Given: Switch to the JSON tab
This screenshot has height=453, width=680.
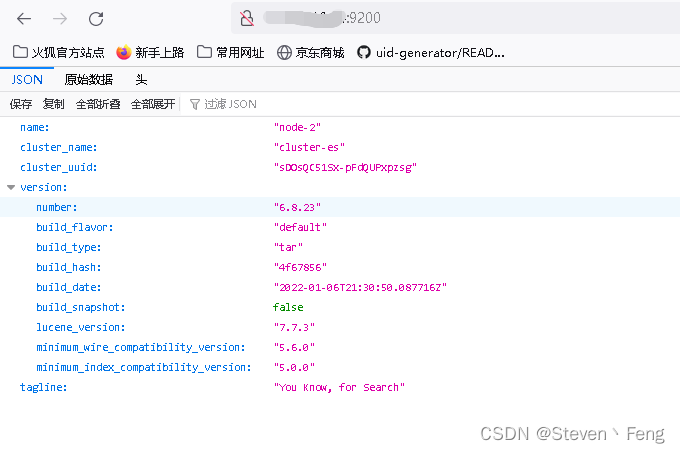Looking at the screenshot, I should tap(27, 80).
